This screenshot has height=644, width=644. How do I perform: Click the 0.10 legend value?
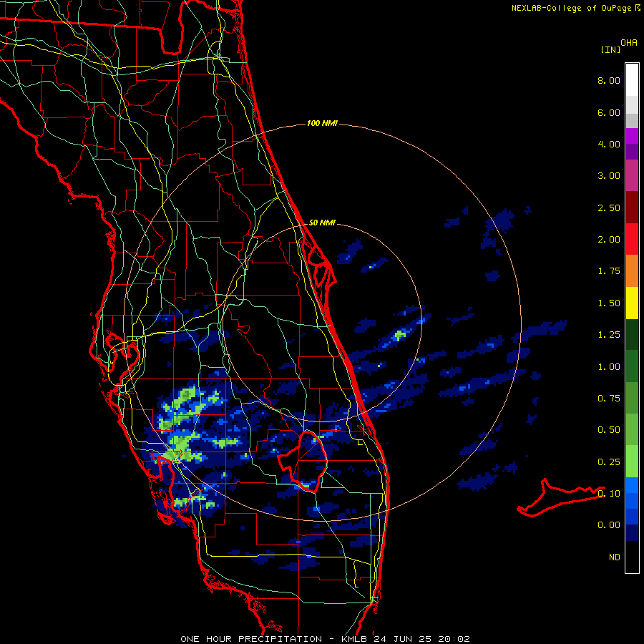click(x=609, y=494)
